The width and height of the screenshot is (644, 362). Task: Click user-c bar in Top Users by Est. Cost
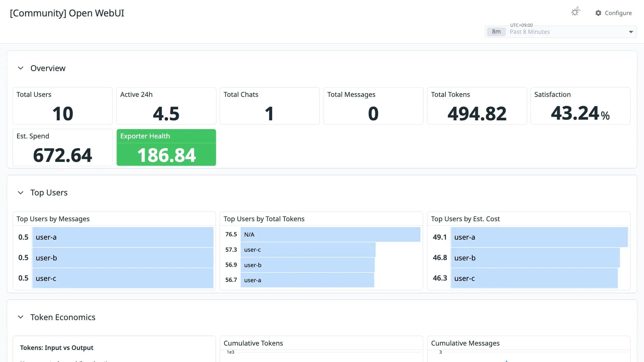[534, 278]
